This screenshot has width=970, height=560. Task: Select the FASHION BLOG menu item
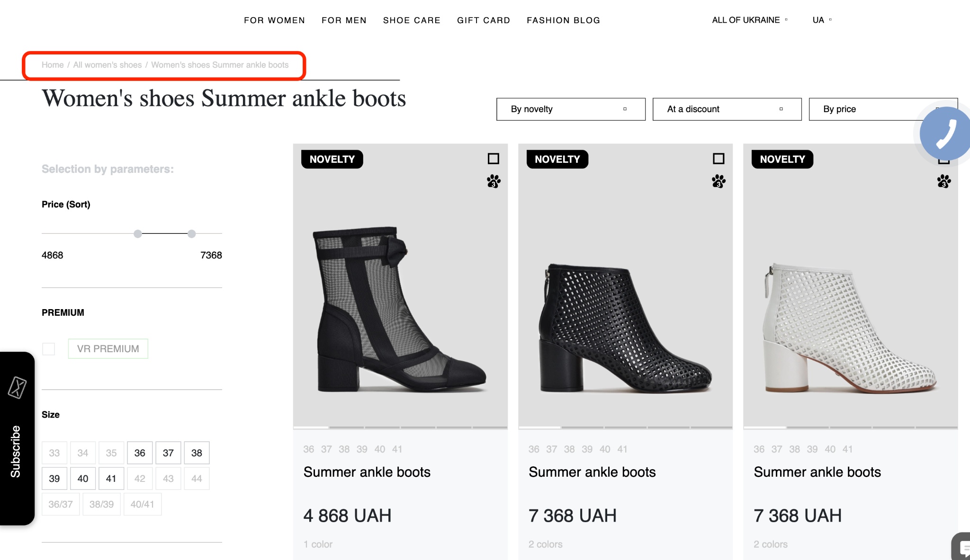pyautogui.click(x=563, y=20)
